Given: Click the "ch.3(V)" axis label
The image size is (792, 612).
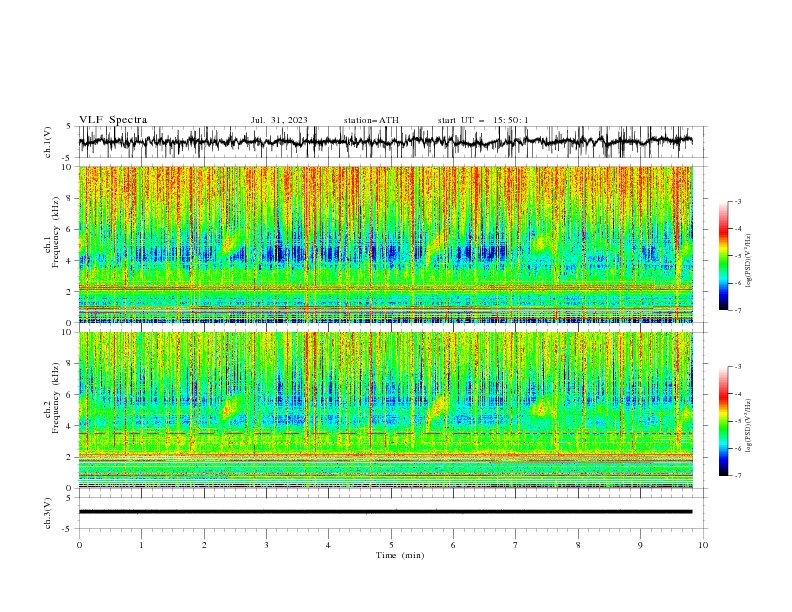Looking at the screenshot, I should point(48,513).
